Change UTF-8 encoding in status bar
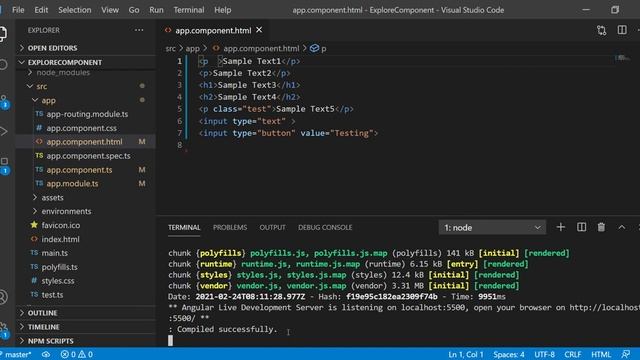This screenshot has height=360, width=640. coord(544,354)
